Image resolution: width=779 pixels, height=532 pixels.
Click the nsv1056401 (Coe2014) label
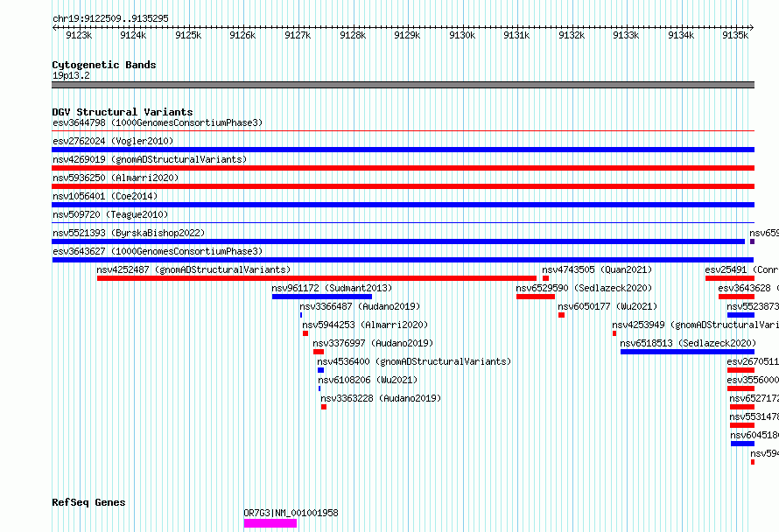[x=105, y=196]
